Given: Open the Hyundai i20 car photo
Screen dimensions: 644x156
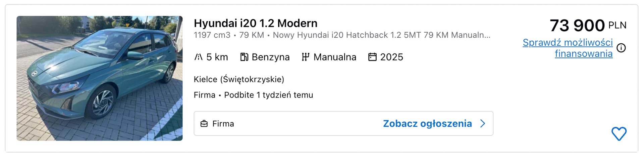Looking at the screenshot, I should (99, 78).
